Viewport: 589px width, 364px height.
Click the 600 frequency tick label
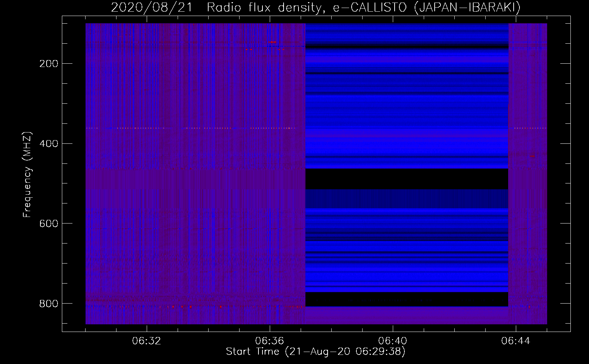click(49, 223)
